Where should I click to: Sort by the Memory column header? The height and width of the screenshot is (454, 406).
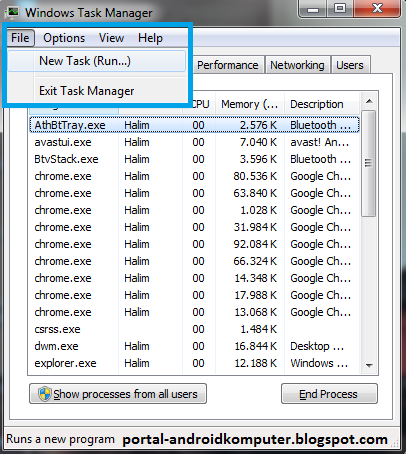[x=250, y=104]
